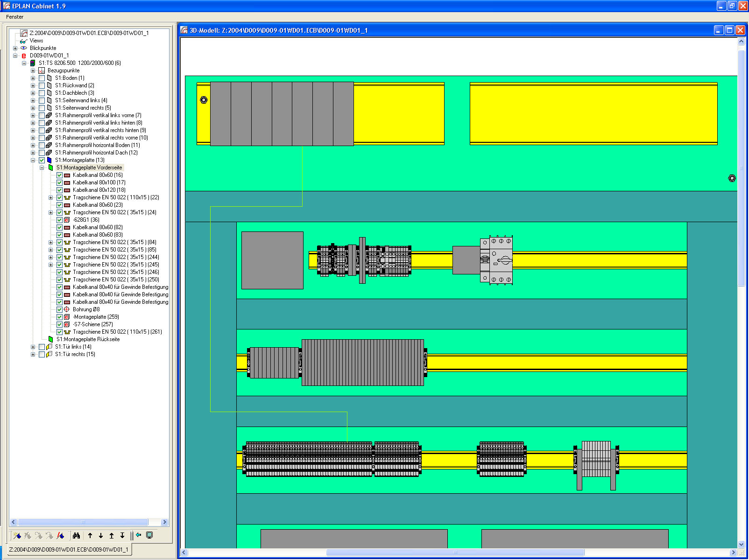Viewport: 749px width, 560px height.
Task: Select the Kabelkanal 80x120 (18) tree item
Action: tap(99, 190)
